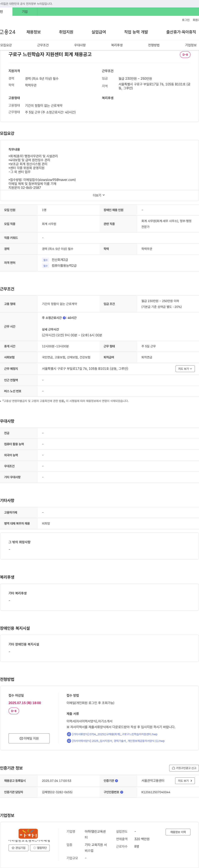The height and width of the screenshot is (868, 199).
Task: Expand 지도 보기 for 근무 예정지
Action: point(185,369)
